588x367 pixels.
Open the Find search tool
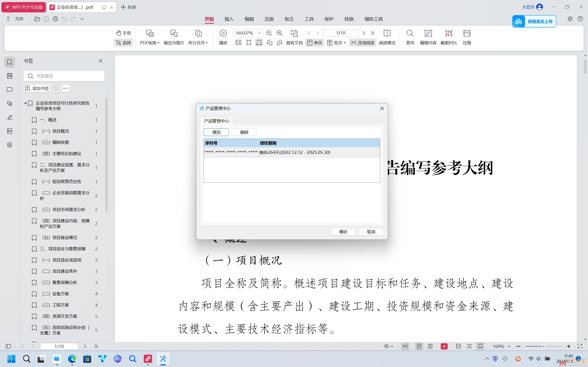[410, 33]
